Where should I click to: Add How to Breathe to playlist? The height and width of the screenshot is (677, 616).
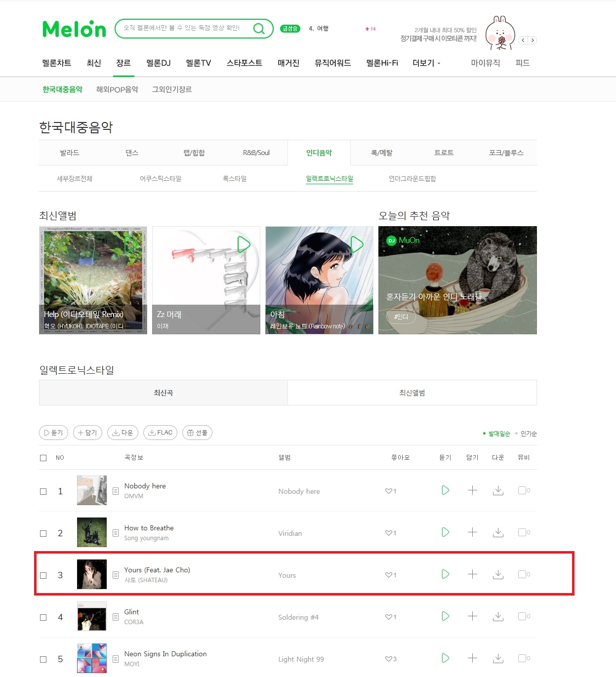[x=472, y=532]
